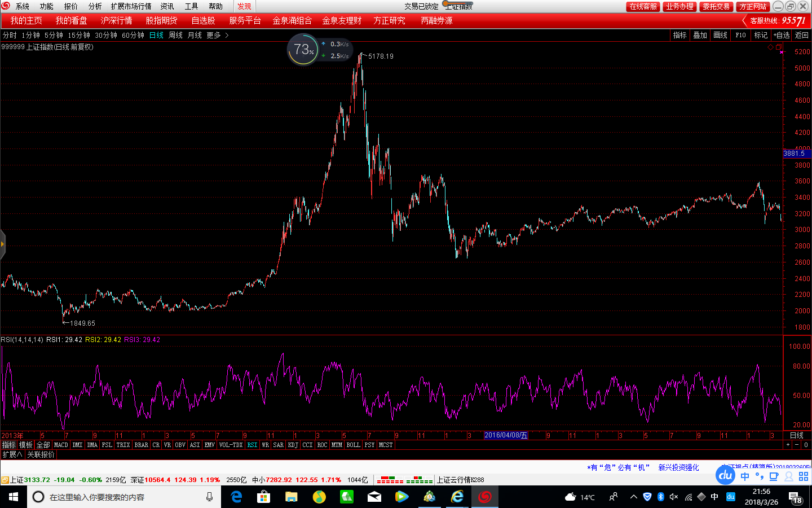Open Windows Start menu

point(14,497)
